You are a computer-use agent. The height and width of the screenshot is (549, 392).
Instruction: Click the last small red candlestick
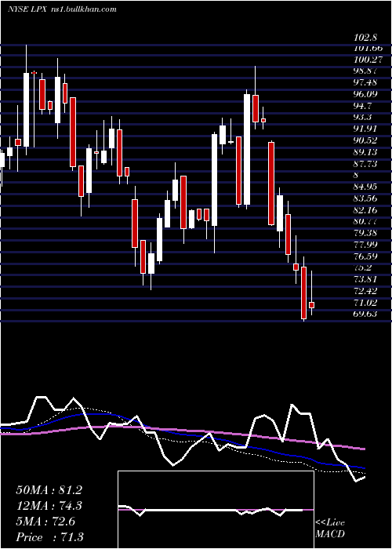tap(311, 305)
